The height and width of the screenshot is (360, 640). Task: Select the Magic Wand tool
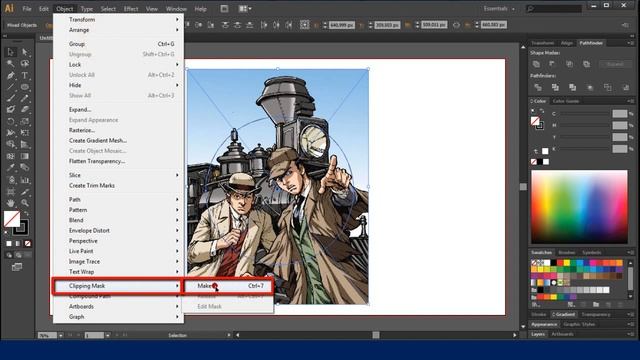pyautogui.click(x=11, y=64)
